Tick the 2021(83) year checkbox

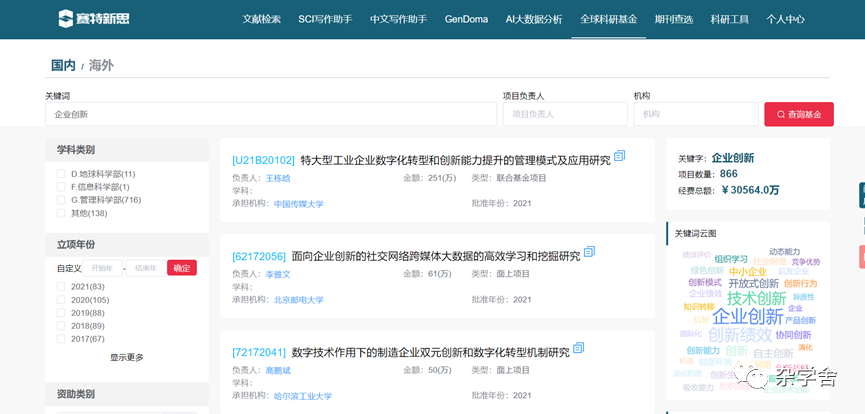click(62, 287)
